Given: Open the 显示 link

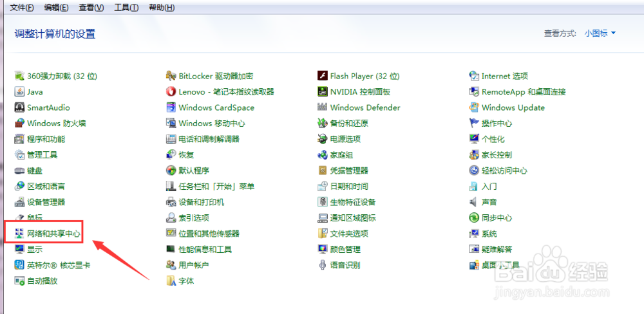Looking at the screenshot, I should [x=35, y=250].
